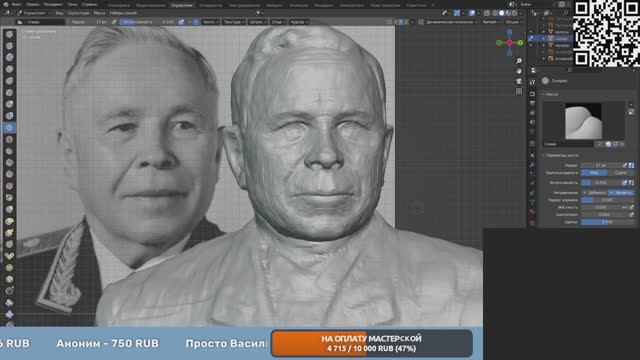Image resolution: width=640 pixels, height=360 pixels.
Task: Duplicate the brush datablock
Action: pos(615,144)
